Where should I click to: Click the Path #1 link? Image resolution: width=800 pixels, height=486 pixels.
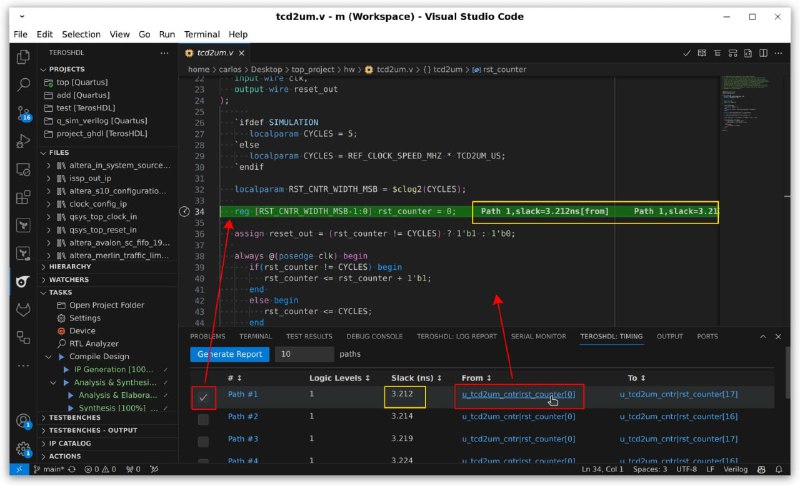tap(242, 394)
